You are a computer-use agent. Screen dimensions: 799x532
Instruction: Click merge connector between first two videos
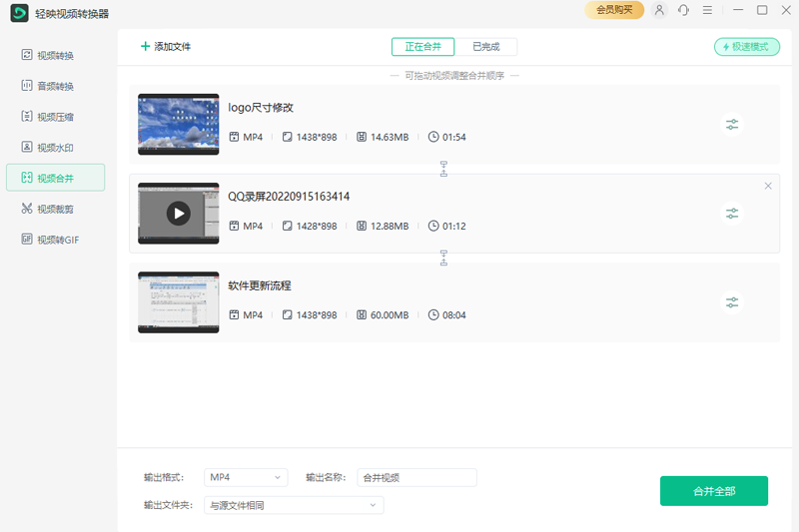click(443, 169)
